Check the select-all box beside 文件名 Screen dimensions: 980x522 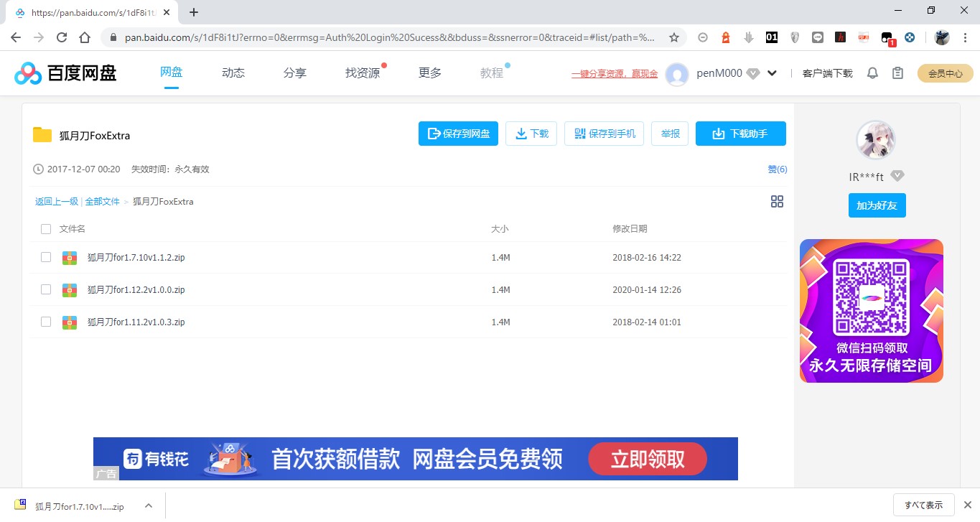click(46, 229)
